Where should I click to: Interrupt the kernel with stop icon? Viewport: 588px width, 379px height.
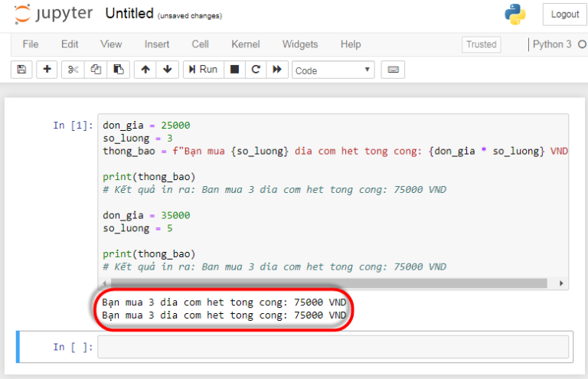[x=235, y=70]
